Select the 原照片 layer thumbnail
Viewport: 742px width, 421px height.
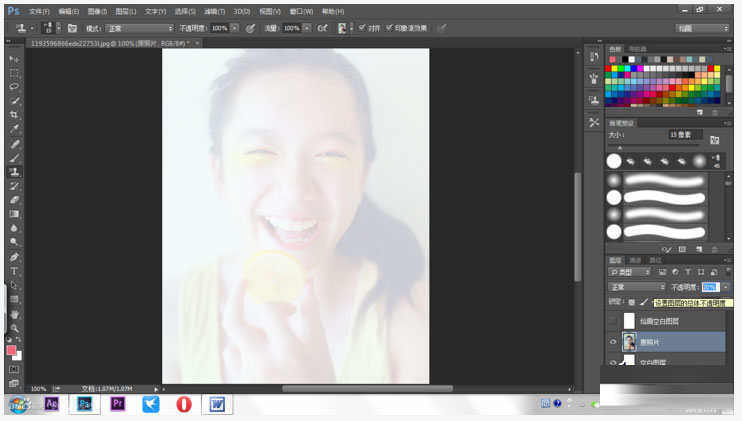[x=629, y=342]
